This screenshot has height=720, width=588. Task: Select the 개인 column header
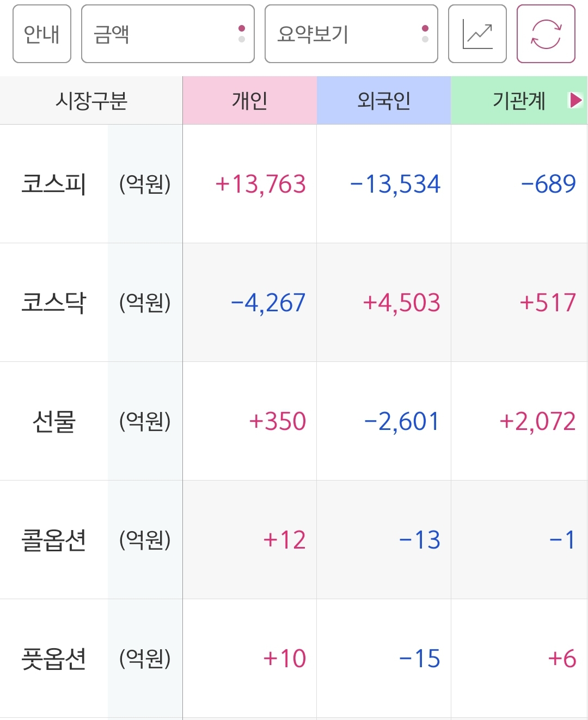[249, 101]
